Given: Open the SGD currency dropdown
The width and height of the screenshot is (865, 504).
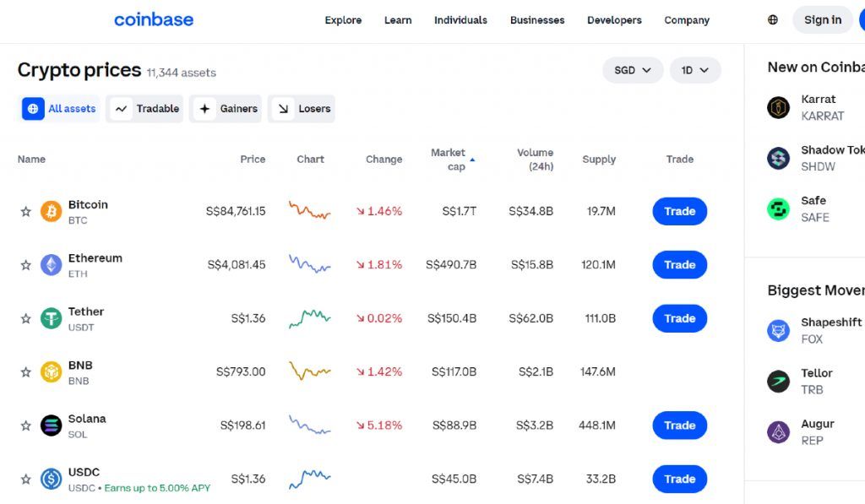Looking at the screenshot, I should tap(633, 70).
